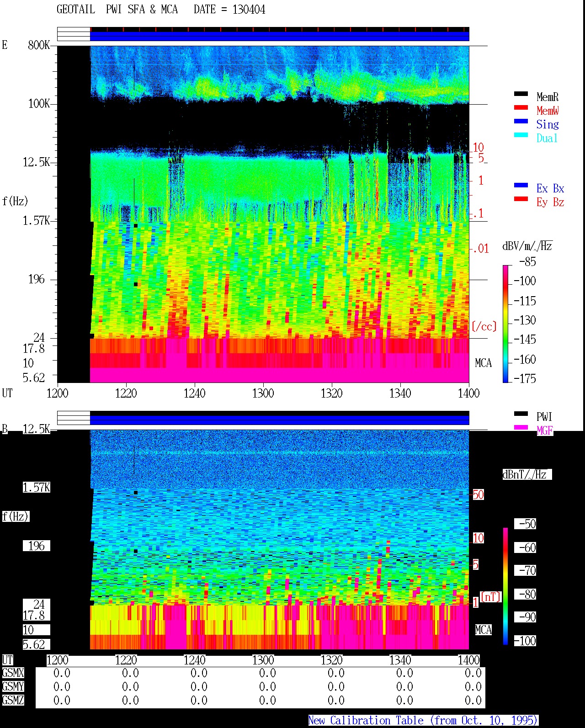Click the black PWI legend swatch
Viewport: 585px width, 728px height.
521,414
